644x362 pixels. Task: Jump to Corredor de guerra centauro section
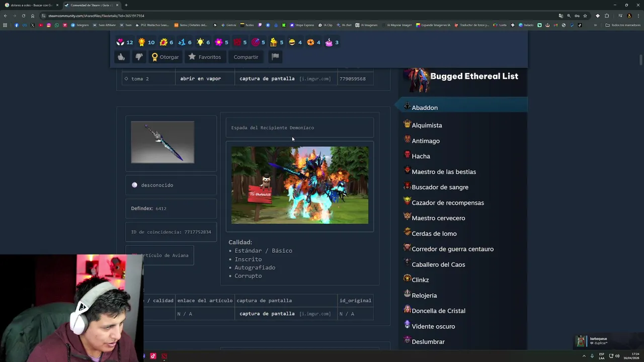[x=452, y=249]
